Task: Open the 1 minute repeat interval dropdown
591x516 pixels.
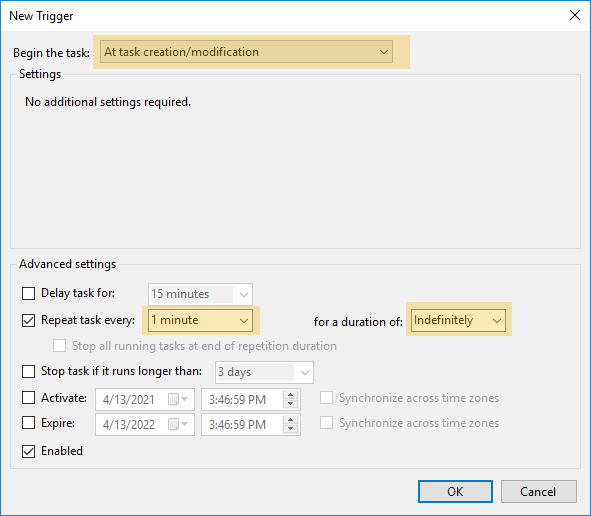Action: [x=200, y=320]
